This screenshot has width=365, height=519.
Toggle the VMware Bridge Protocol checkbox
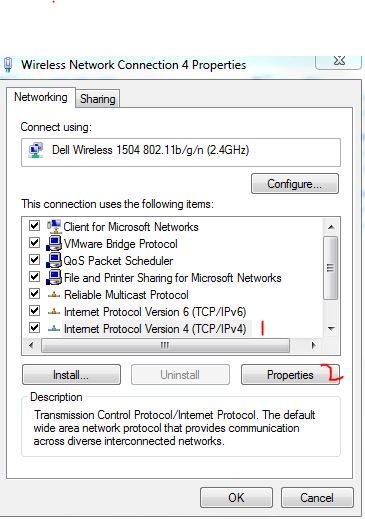[34, 243]
